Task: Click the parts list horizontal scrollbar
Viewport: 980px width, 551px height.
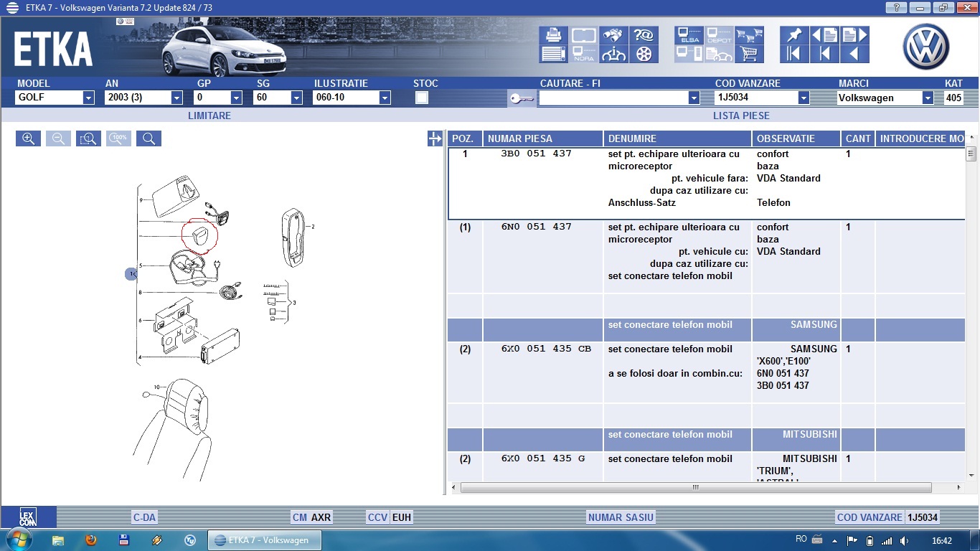Action: [x=695, y=487]
